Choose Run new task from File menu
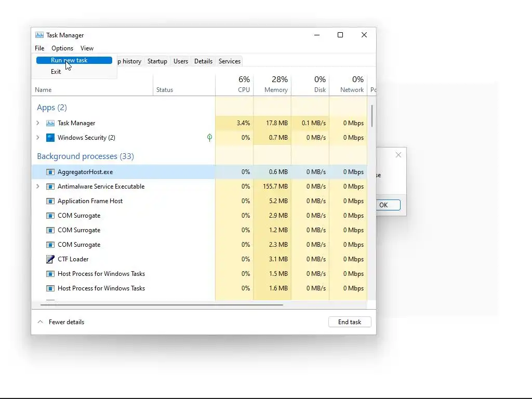This screenshot has width=532, height=399. (74, 60)
